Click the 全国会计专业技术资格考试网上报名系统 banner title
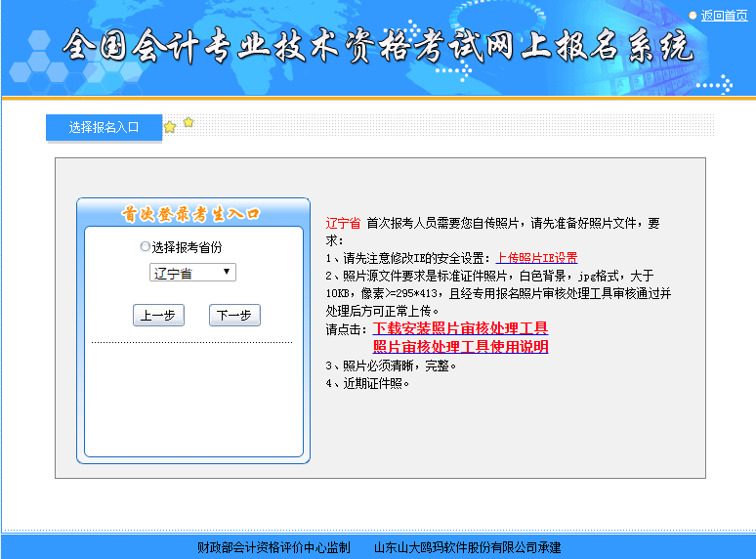This screenshot has height=559, width=756. pos(378,46)
